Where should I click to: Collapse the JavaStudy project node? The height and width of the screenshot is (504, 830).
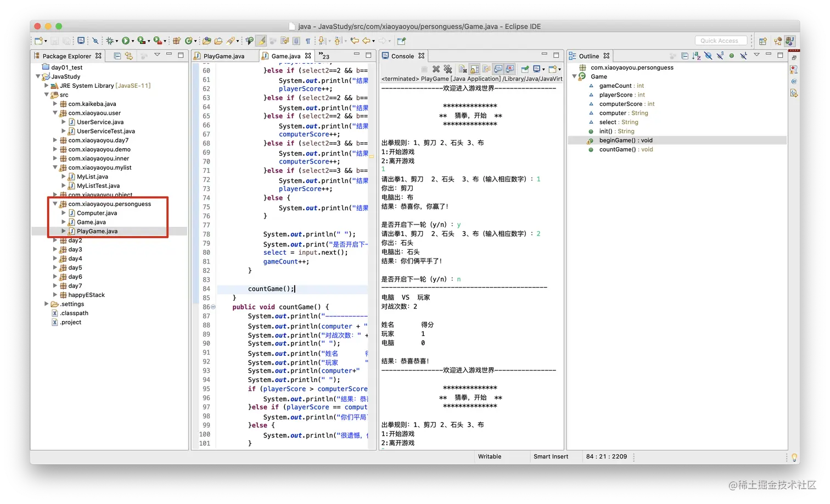tap(38, 76)
